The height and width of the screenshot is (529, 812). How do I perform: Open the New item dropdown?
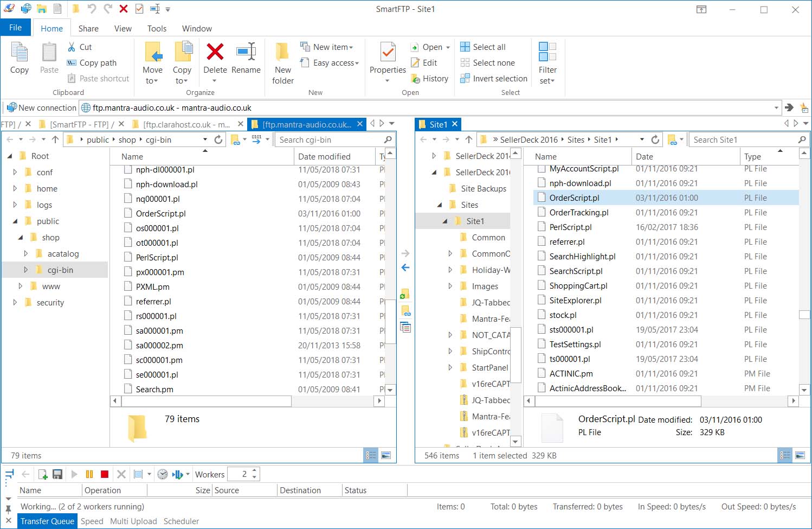(x=333, y=47)
